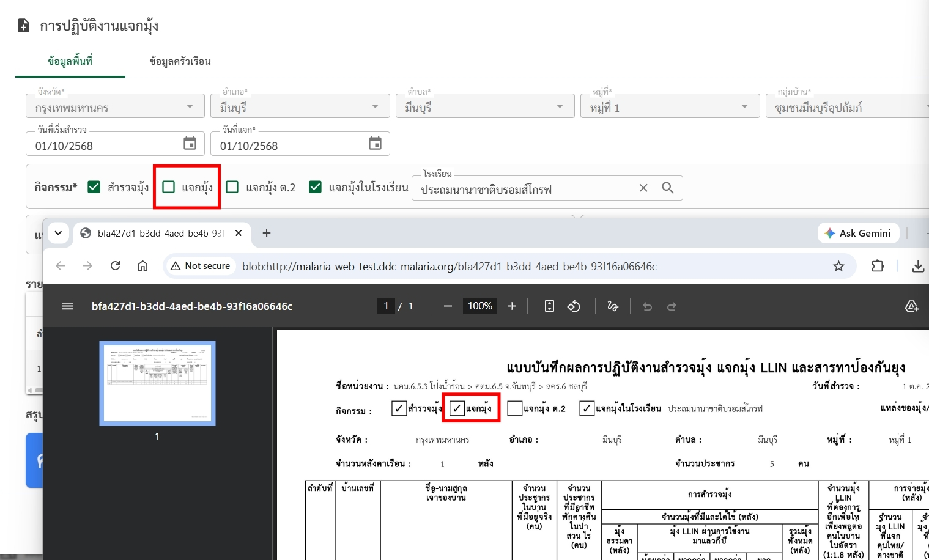Click จำนวนหลังคาเรือน label in the PDF
Image resolution: width=929 pixels, height=560 pixels.
tap(373, 463)
